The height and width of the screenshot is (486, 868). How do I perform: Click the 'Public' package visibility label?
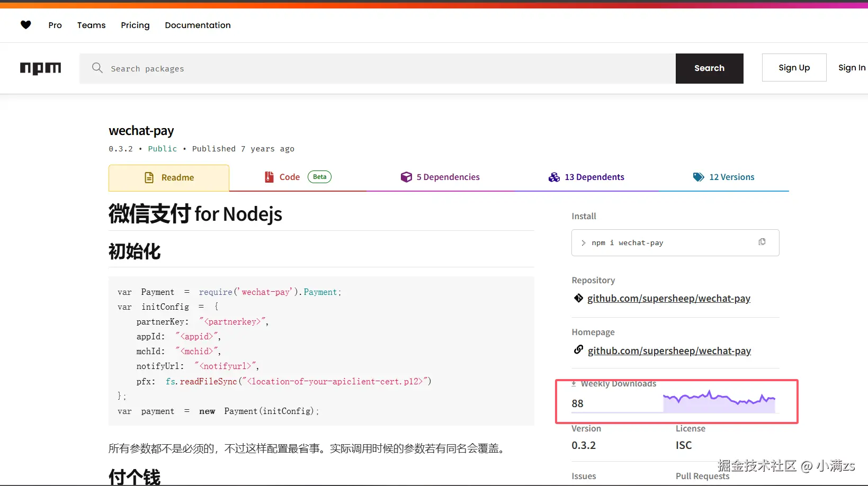163,149
